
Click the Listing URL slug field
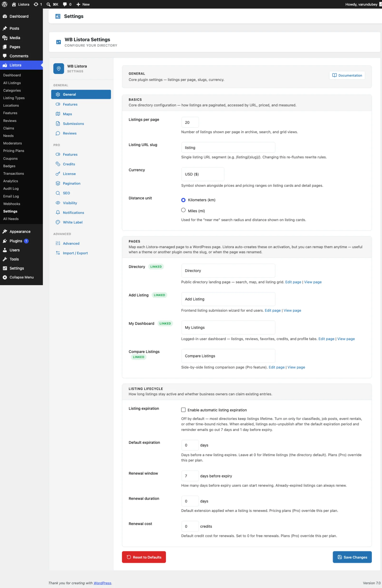click(x=228, y=147)
